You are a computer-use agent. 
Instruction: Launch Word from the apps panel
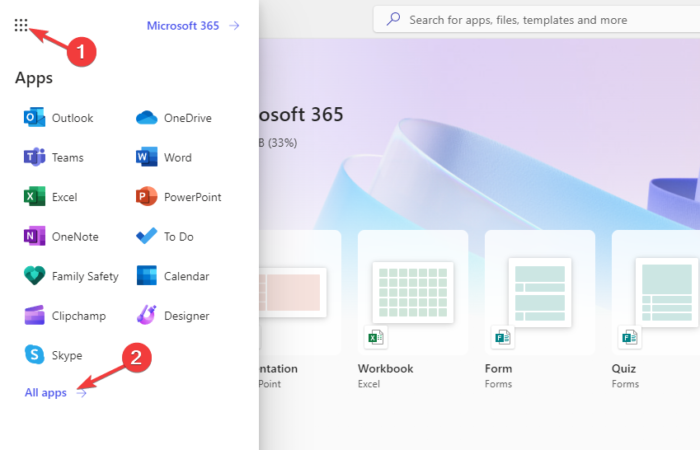click(x=163, y=157)
